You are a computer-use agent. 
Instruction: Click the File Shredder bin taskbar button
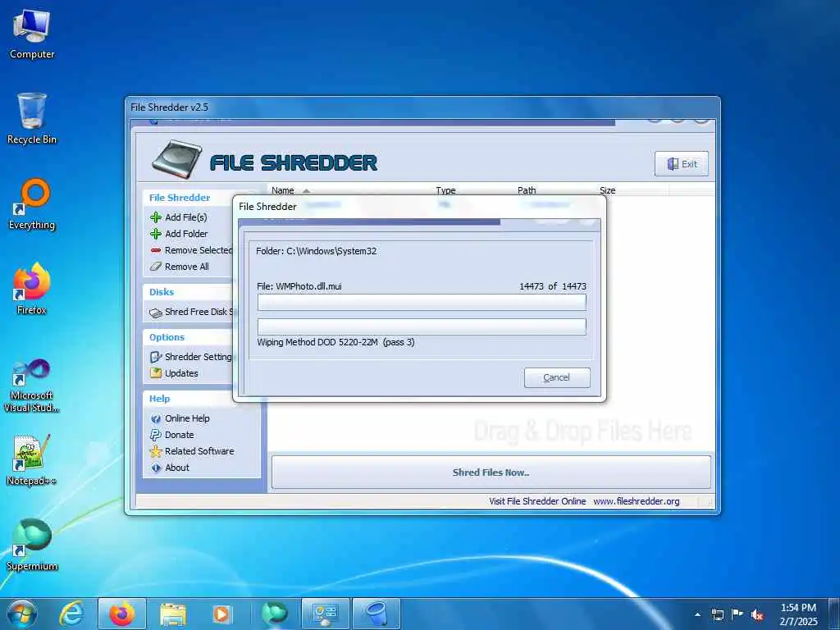pyautogui.click(x=377, y=614)
